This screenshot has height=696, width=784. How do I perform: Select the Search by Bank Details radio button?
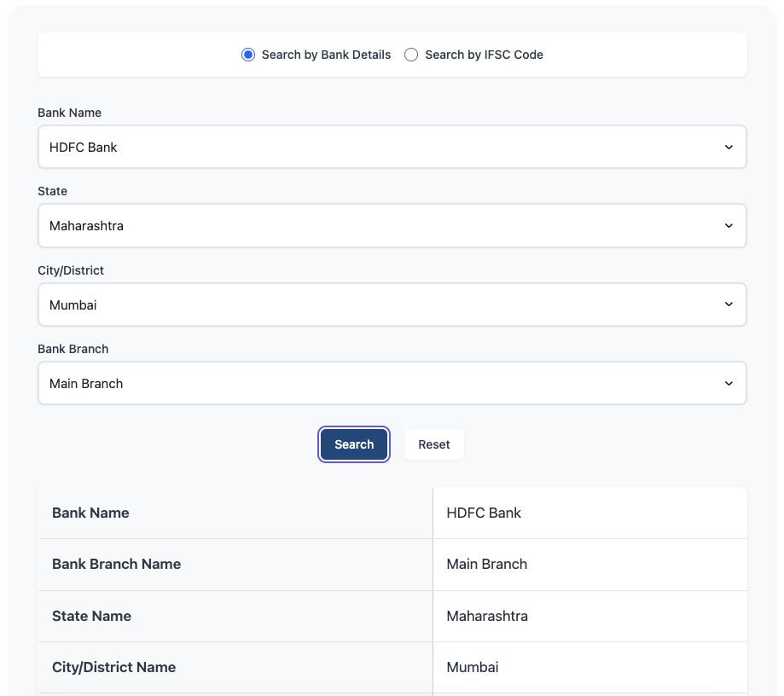tap(248, 55)
